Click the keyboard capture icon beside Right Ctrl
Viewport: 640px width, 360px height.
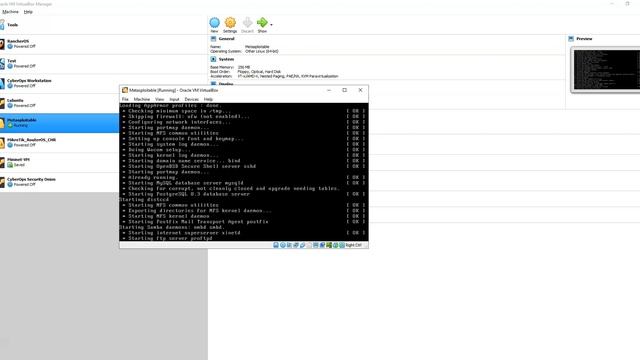point(342,245)
